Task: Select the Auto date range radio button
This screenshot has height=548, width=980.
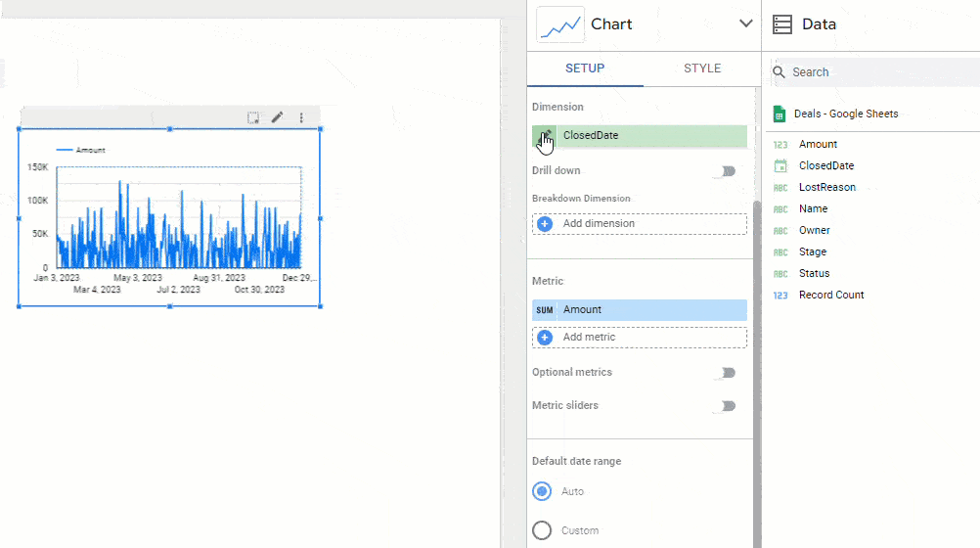Action: click(x=542, y=491)
